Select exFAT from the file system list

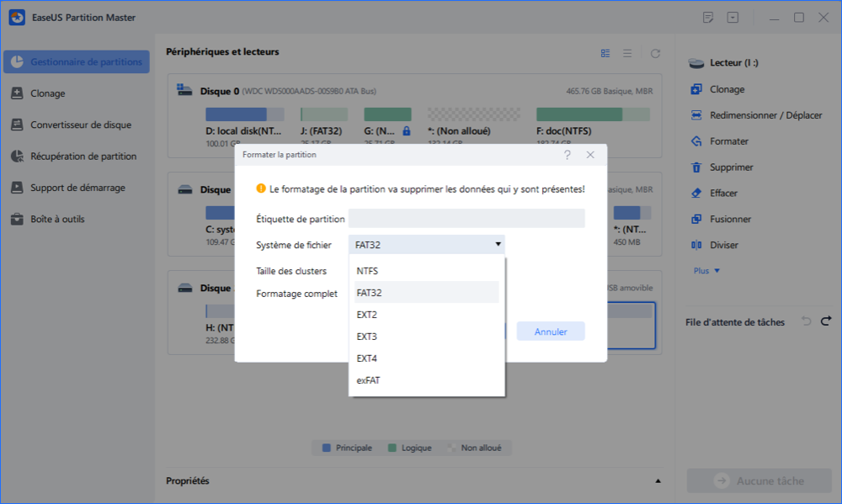click(x=426, y=380)
